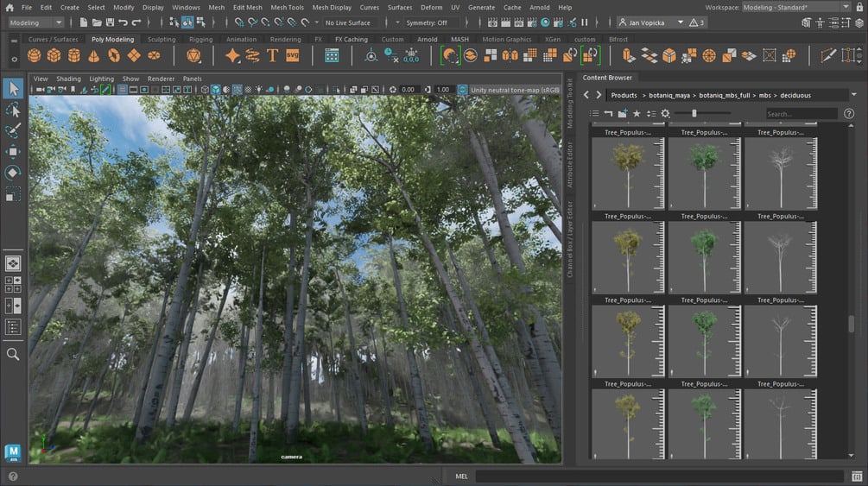Activate the Paint Selection brush tool

13,130
